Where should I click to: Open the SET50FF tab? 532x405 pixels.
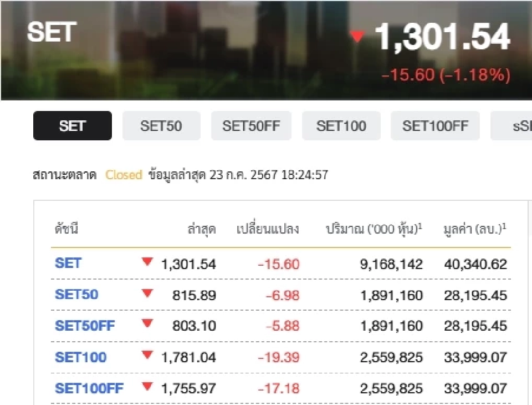(x=251, y=126)
